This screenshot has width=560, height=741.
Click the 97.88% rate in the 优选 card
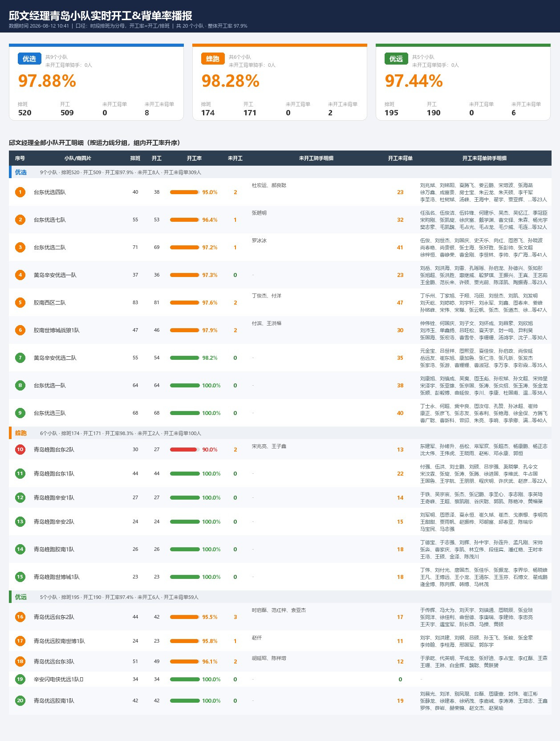point(47,81)
